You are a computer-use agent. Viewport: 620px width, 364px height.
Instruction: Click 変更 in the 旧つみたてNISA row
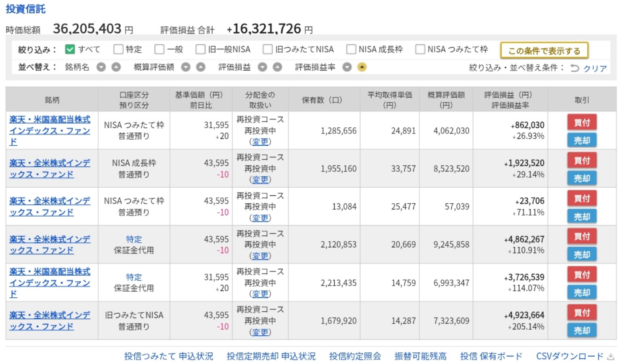pyautogui.click(x=260, y=332)
